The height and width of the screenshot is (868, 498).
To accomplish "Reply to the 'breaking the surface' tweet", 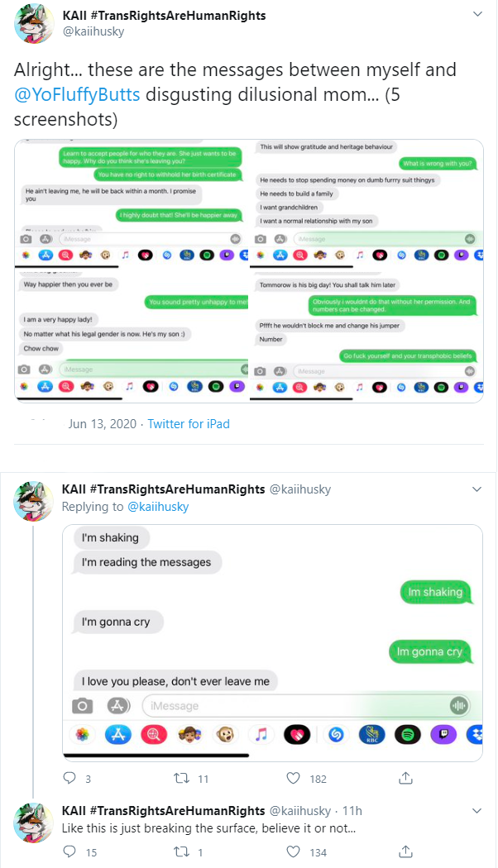I will click(69, 851).
